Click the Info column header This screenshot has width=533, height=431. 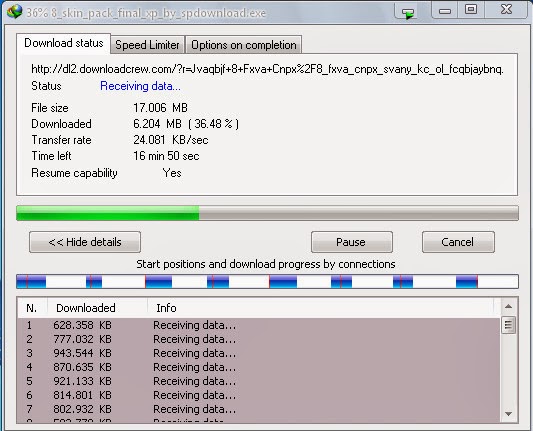320,308
